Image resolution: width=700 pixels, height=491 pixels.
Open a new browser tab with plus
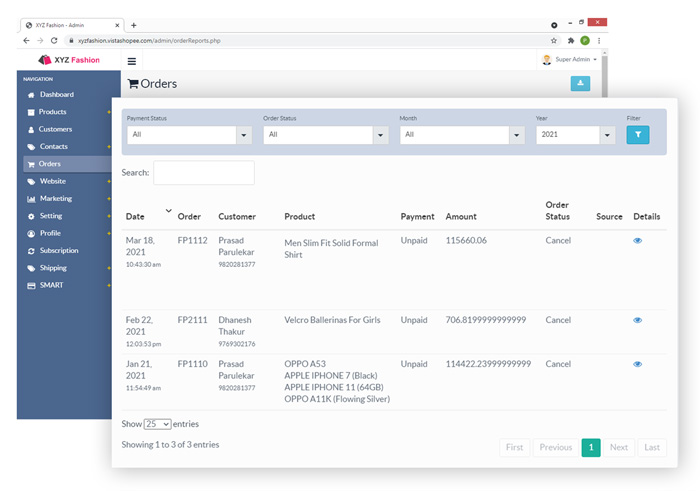133,25
